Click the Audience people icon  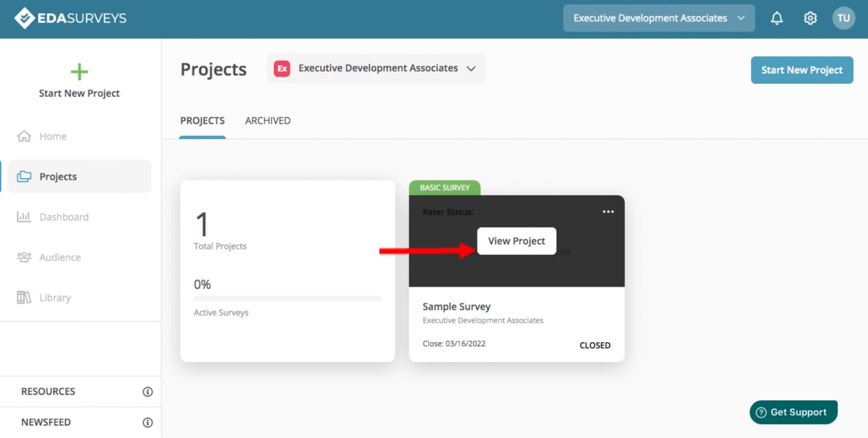[x=24, y=257]
